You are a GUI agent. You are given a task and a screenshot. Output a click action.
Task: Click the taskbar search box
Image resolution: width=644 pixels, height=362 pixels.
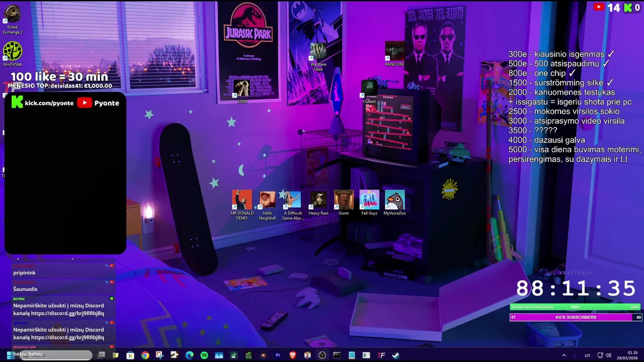tap(56, 355)
